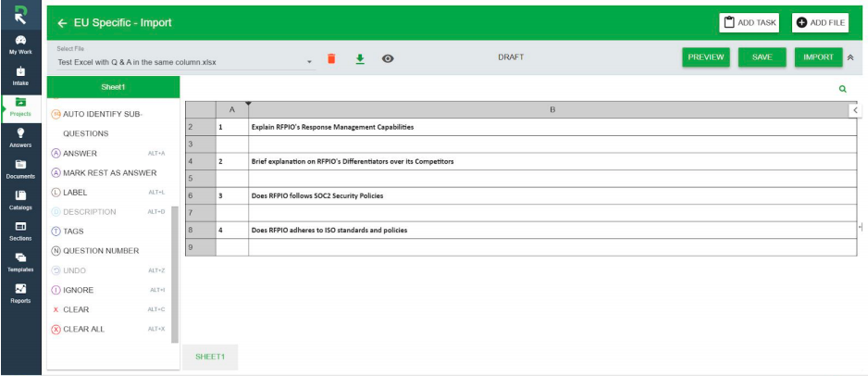
Task: Select row 2 header
Action: [201, 127]
